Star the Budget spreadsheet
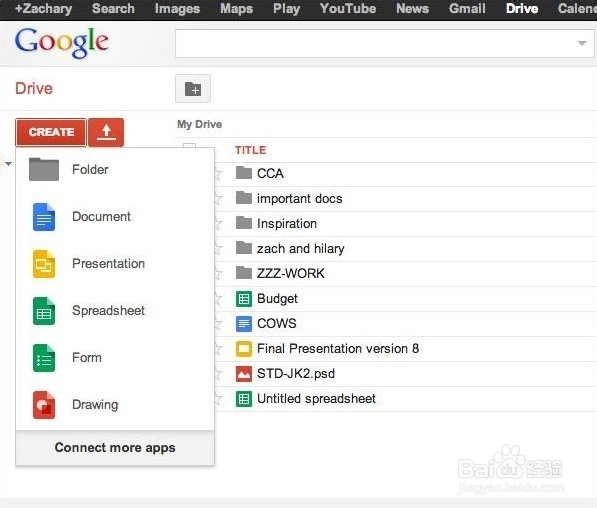The image size is (597, 508). [x=219, y=299]
